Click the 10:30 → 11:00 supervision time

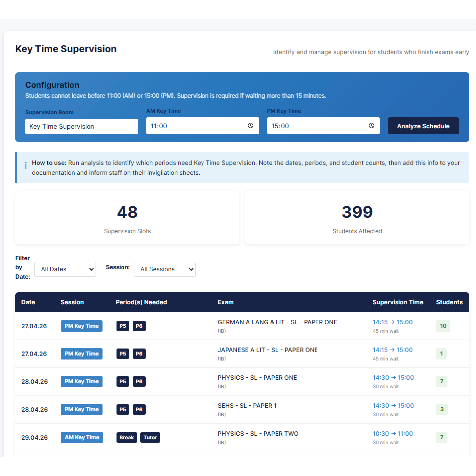point(393,433)
